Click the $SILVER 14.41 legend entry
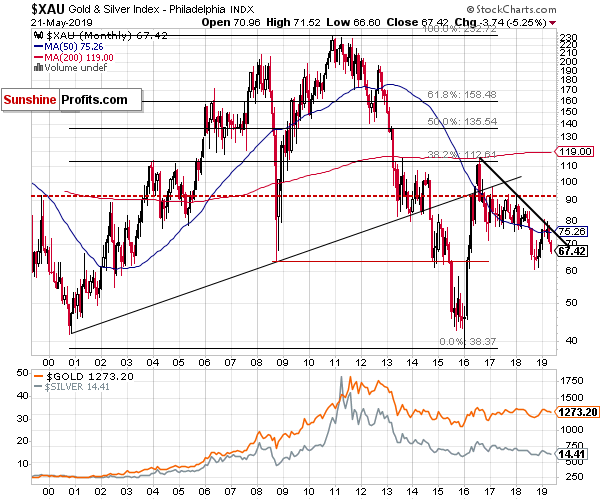The image size is (600, 500). [x=72, y=387]
